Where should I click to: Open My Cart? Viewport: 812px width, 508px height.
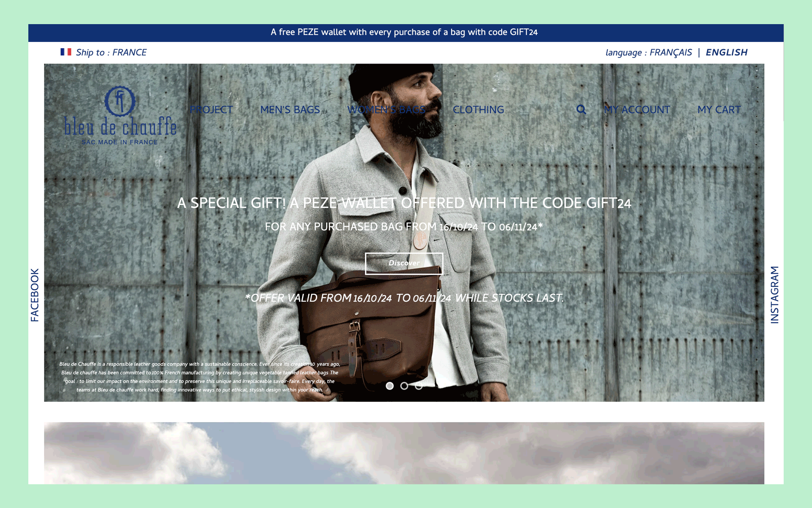coord(719,110)
